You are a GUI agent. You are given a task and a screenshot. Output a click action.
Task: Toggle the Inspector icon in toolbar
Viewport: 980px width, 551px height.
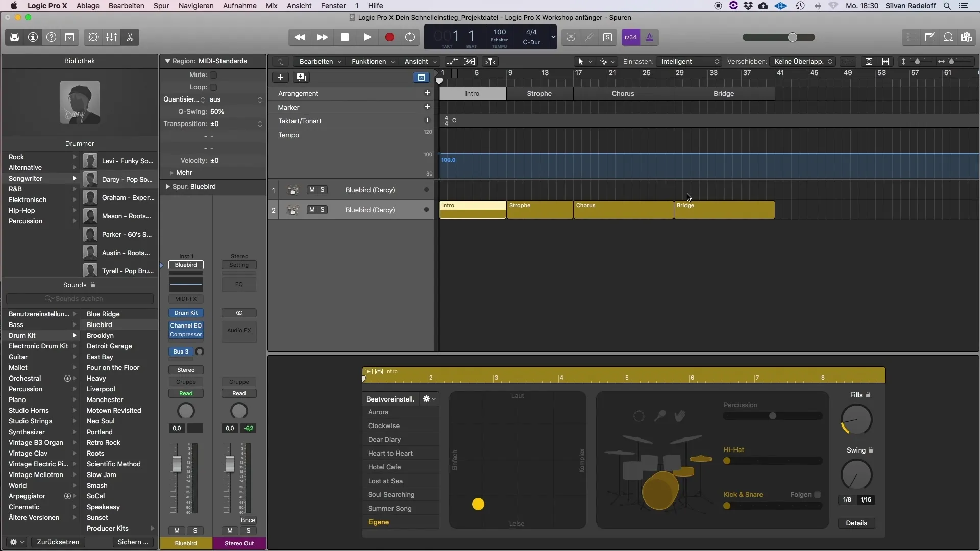[33, 37]
